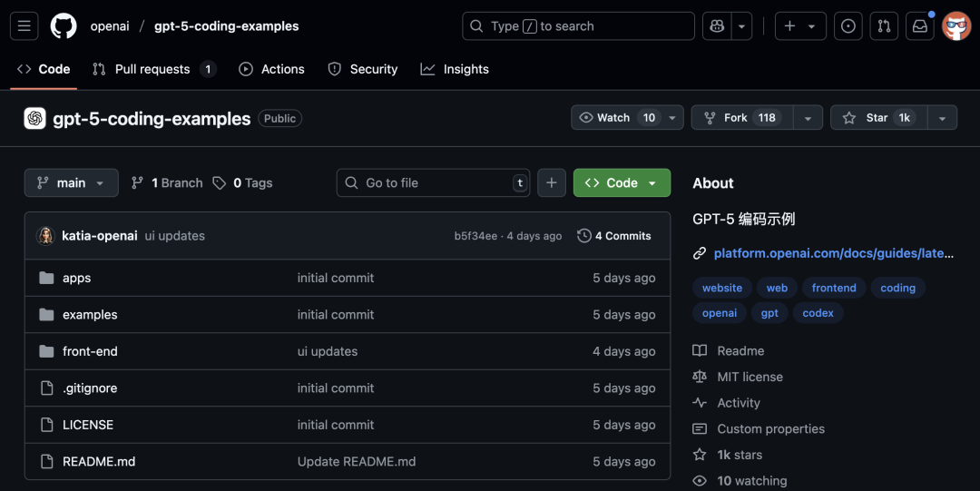980x491 pixels.
Task: Open the create new plus dropdown
Action: pyautogui.click(x=800, y=26)
